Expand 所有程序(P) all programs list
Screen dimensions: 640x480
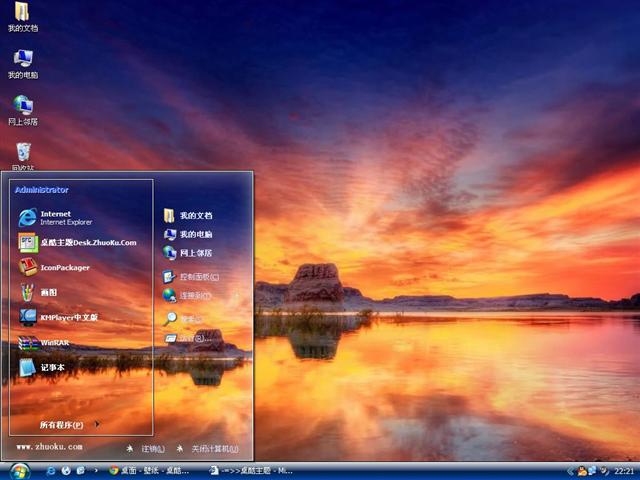click(66, 425)
